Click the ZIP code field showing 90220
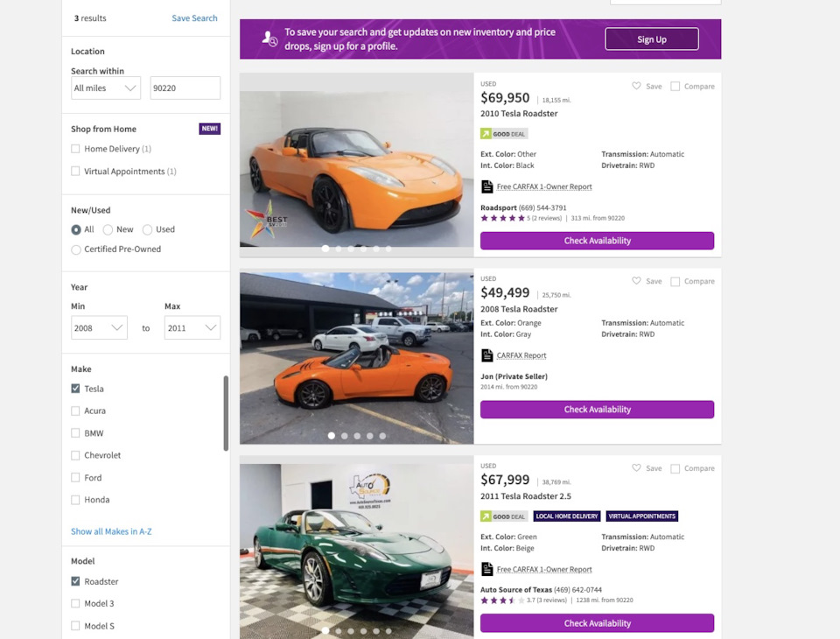The width and height of the screenshot is (840, 639). coord(185,88)
